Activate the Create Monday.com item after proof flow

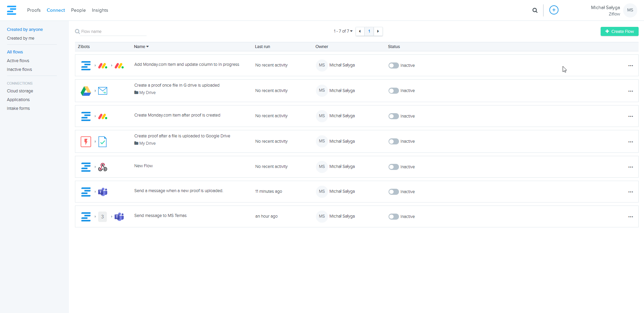point(393,116)
